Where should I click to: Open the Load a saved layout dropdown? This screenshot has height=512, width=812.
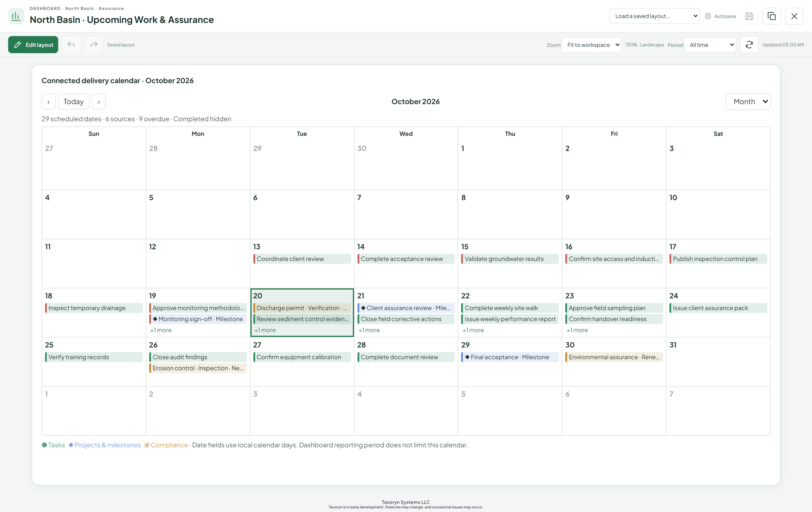tap(654, 16)
